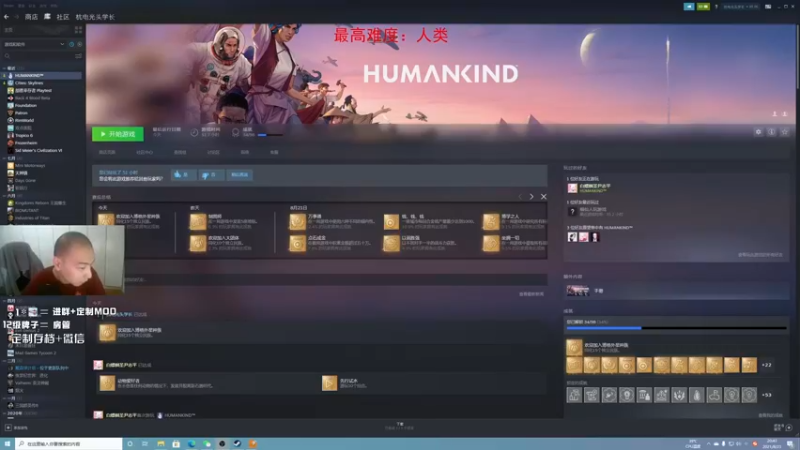Close the post-game summary panel

pyautogui.click(x=544, y=197)
